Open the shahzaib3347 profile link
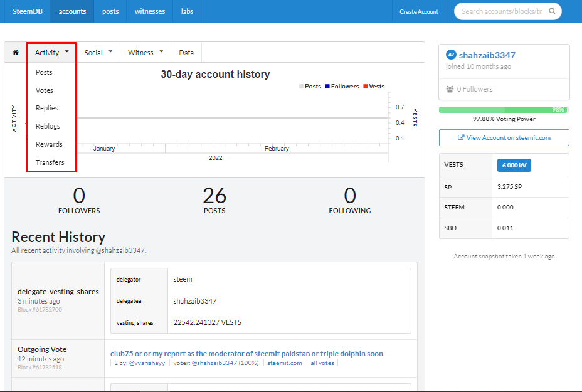 487,55
